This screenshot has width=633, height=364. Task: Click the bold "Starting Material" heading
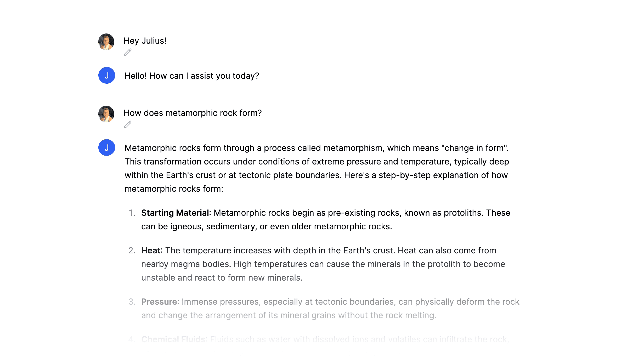(175, 213)
